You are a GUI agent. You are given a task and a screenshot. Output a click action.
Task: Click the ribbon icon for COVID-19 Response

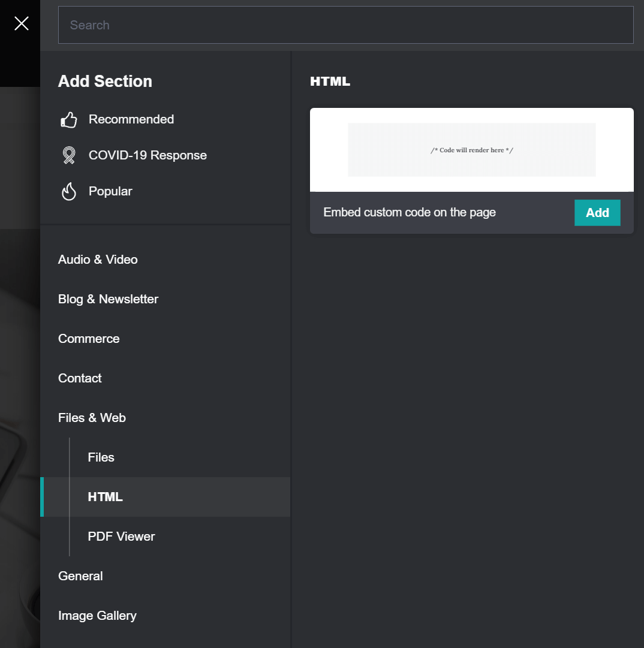pyautogui.click(x=68, y=155)
